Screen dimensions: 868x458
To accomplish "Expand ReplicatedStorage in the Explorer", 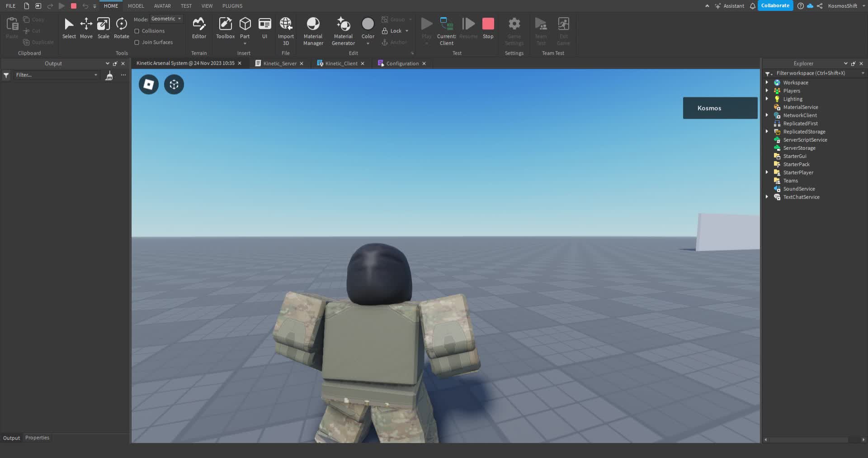I will coord(767,131).
